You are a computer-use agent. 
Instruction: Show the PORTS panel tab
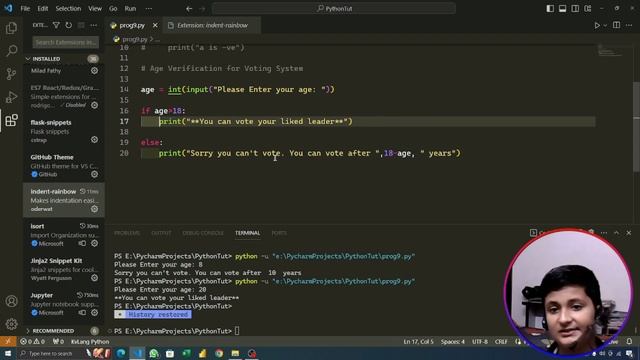tap(279, 233)
